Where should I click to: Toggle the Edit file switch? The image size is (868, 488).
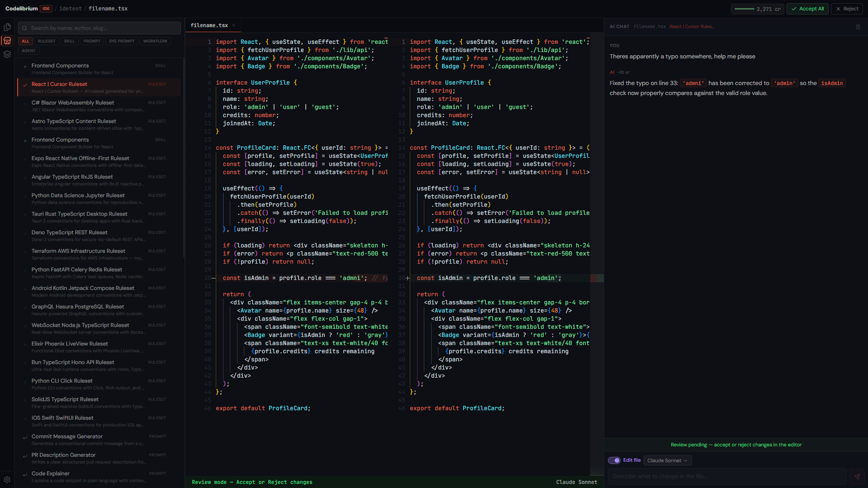[x=614, y=460]
